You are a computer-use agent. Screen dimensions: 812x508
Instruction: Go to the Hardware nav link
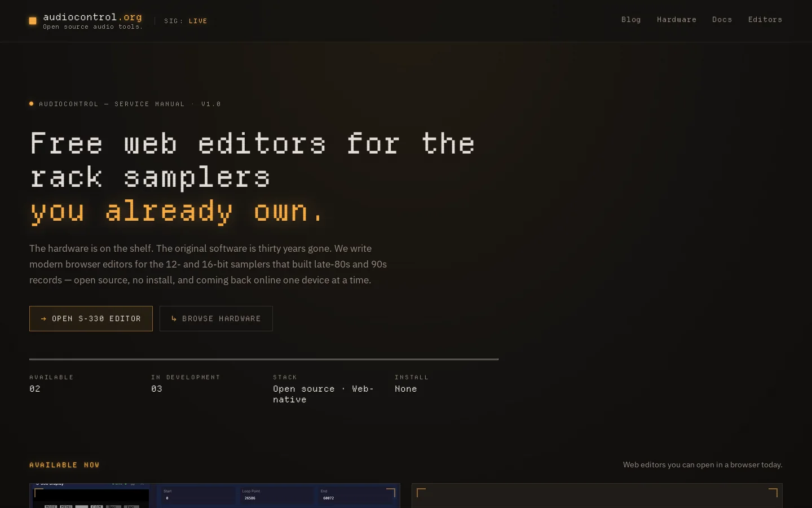[677, 20]
